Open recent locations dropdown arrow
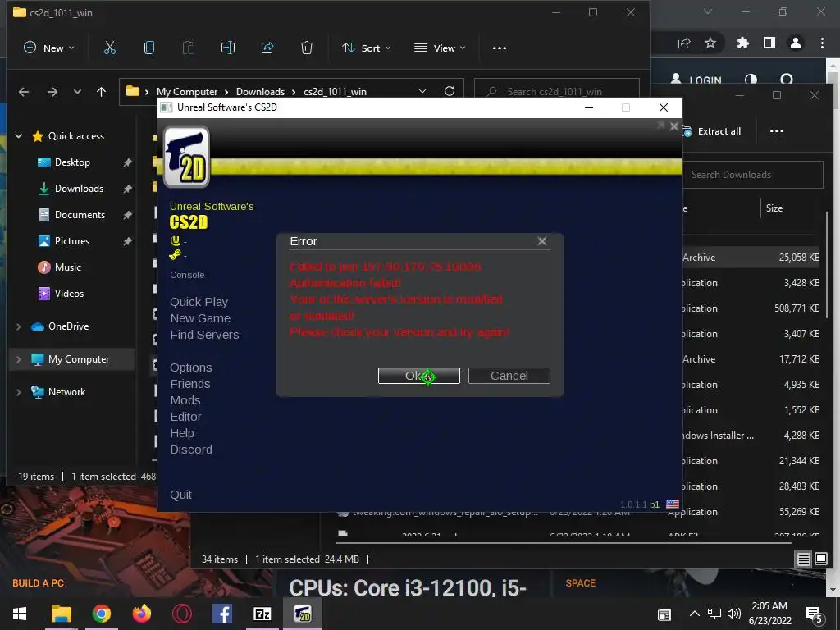The width and height of the screenshot is (840, 630). (77, 92)
